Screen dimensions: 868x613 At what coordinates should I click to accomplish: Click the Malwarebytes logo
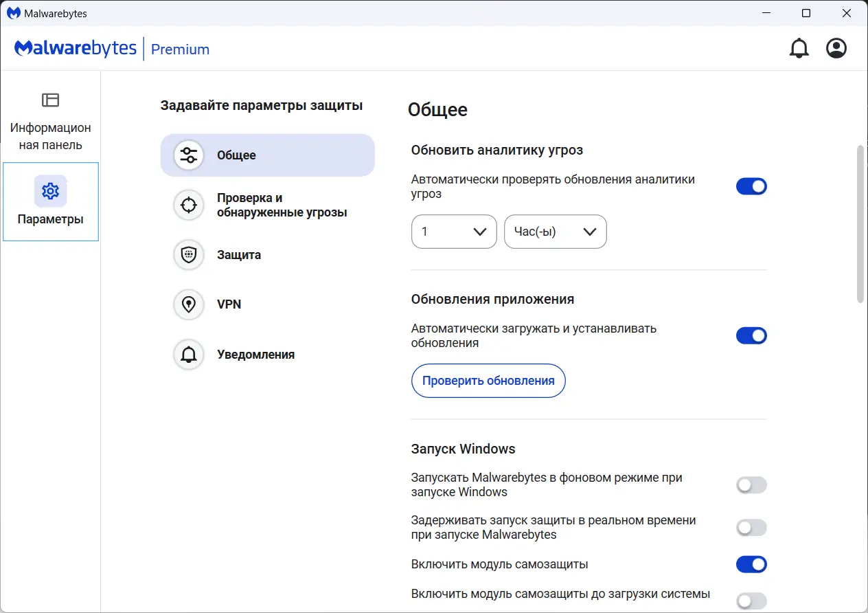75,49
